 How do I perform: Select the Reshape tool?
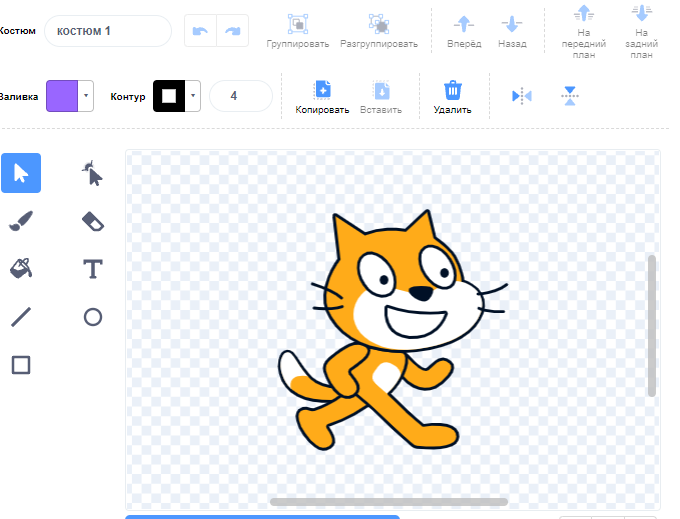point(92,173)
